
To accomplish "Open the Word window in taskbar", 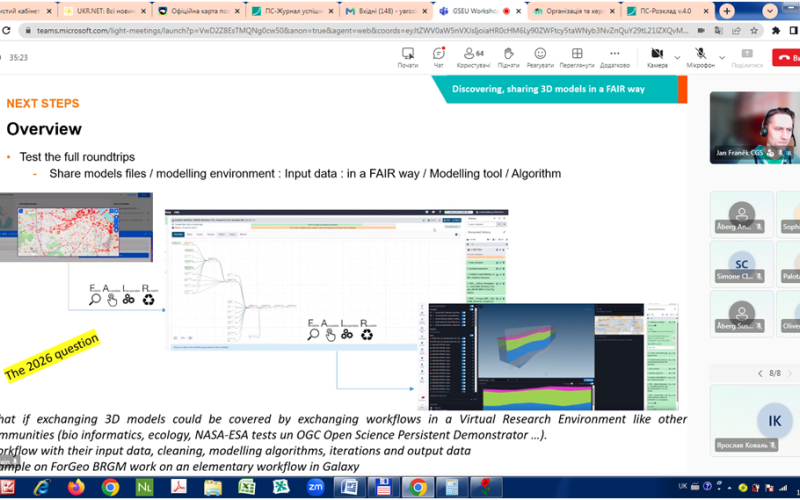I will [x=349, y=488].
